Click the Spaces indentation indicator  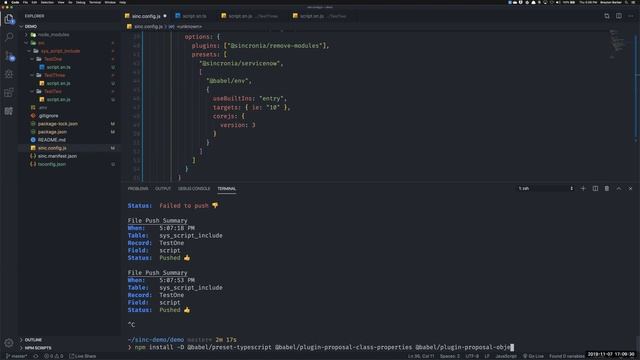[450, 356]
